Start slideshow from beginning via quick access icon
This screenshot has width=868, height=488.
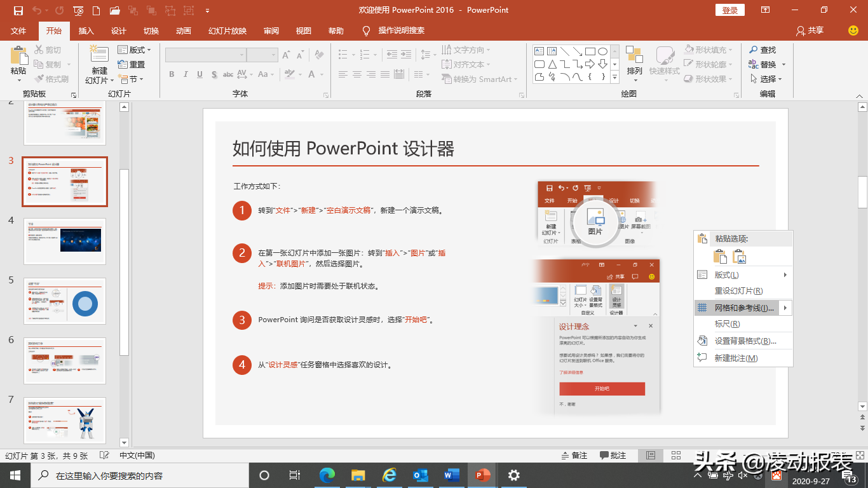[x=78, y=10]
